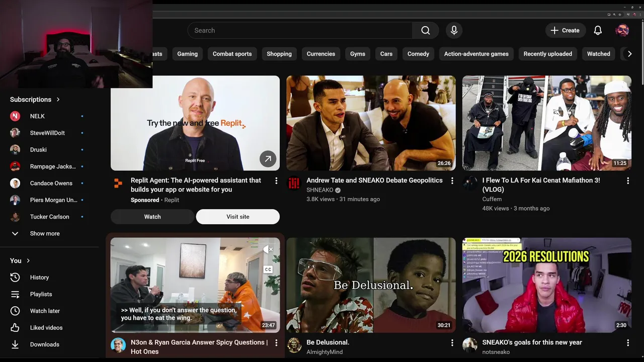
Task: Show more filter chips with right arrow
Action: click(629, 54)
